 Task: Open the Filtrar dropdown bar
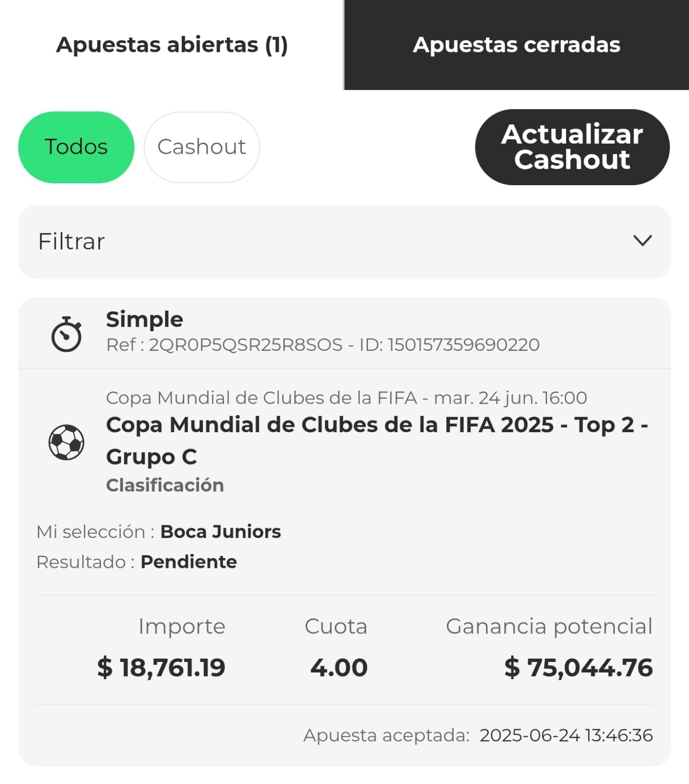344,242
